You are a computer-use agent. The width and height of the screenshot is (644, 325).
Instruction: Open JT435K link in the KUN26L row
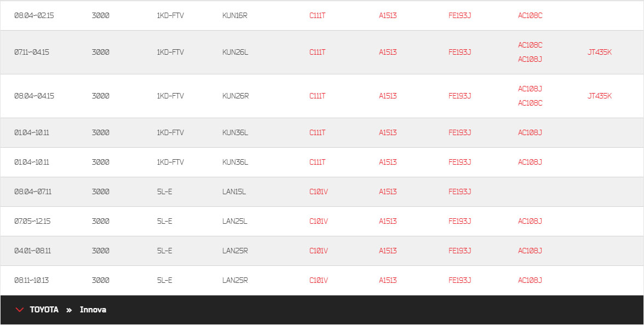(x=600, y=52)
